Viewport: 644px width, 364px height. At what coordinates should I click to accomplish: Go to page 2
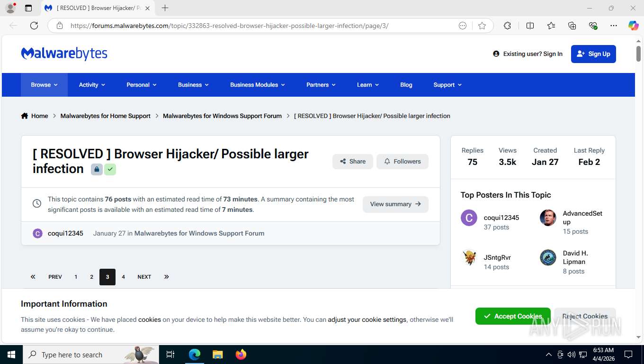tap(91, 277)
